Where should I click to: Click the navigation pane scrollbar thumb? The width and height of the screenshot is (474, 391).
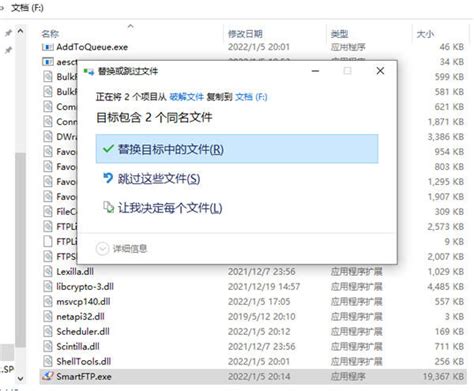(20, 250)
